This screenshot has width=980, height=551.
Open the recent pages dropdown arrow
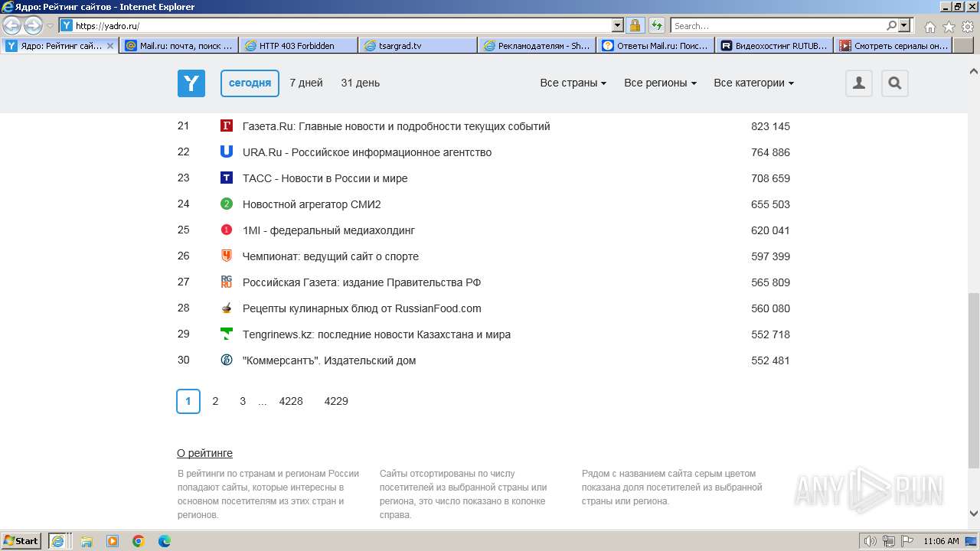point(50,26)
